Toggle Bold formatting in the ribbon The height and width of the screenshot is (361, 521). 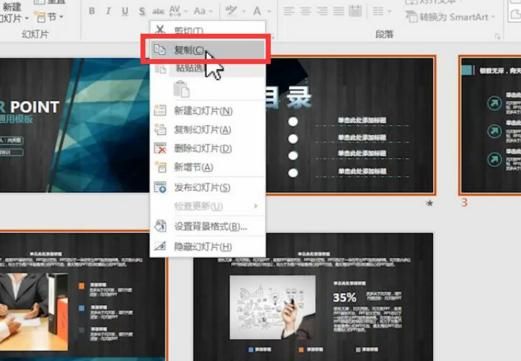tap(92, 11)
